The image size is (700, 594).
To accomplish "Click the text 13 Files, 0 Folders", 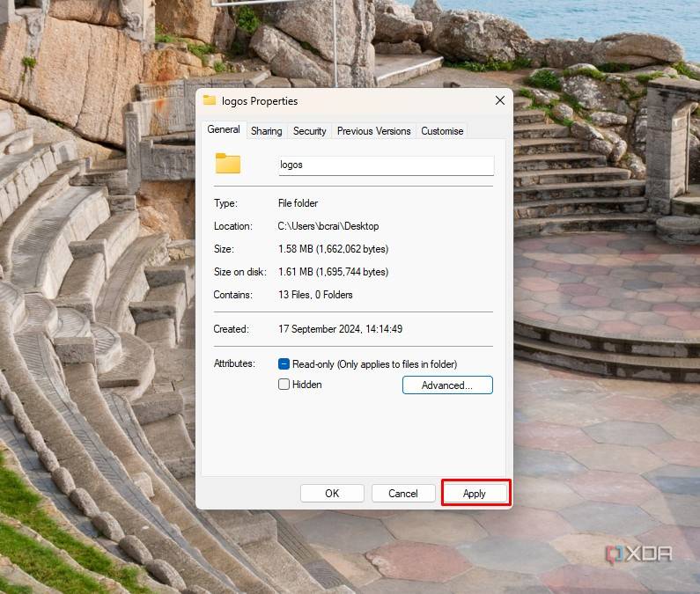I will (x=315, y=295).
